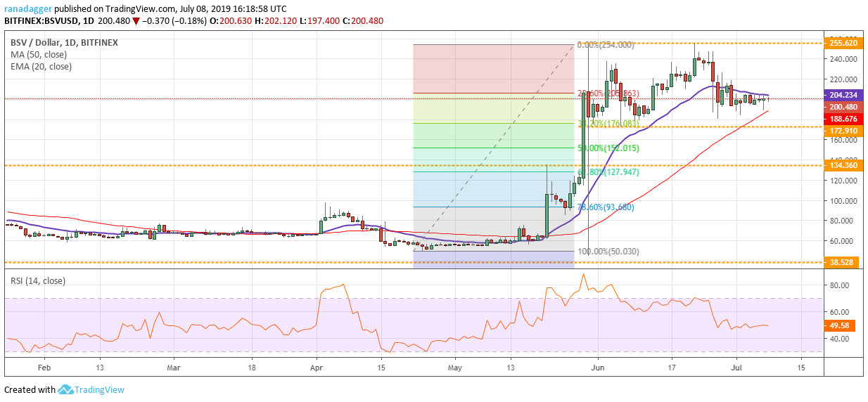
Task: Click the 50.00%(152.015) Fibonacci level label
Action: (x=608, y=148)
